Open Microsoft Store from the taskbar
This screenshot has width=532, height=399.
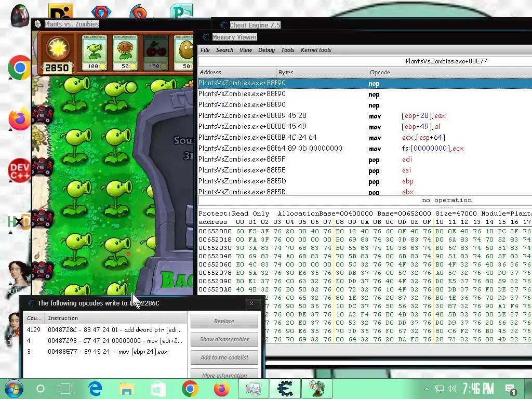[x=158, y=389]
